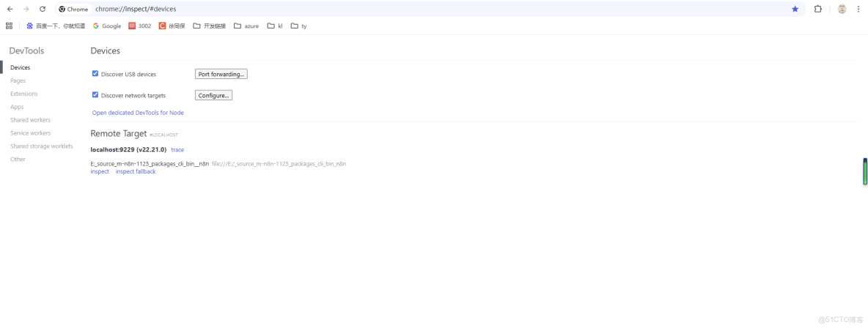Select Apps in the sidebar
Image resolution: width=868 pixels, height=328 pixels.
(x=17, y=107)
